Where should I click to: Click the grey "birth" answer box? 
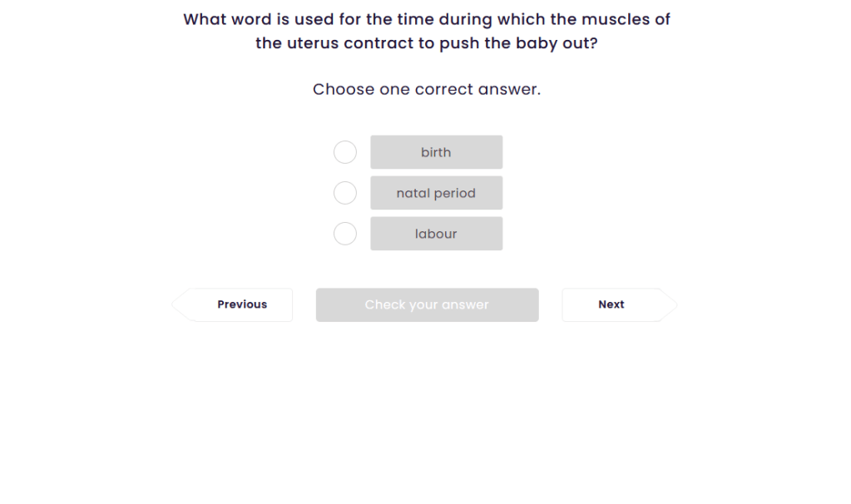(x=436, y=152)
